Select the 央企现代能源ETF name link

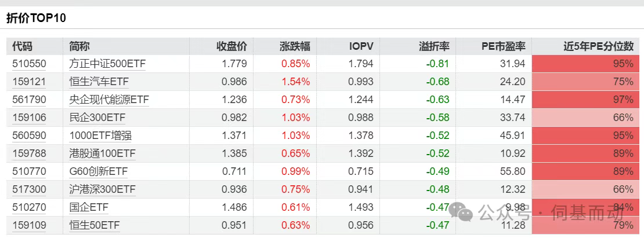pyautogui.click(x=109, y=100)
